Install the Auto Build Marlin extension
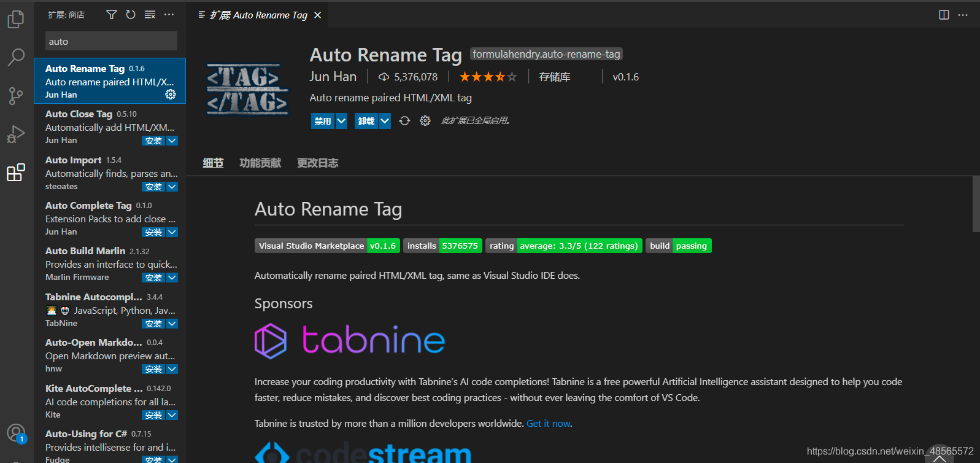The height and width of the screenshot is (463, 980). coord(153,278)
